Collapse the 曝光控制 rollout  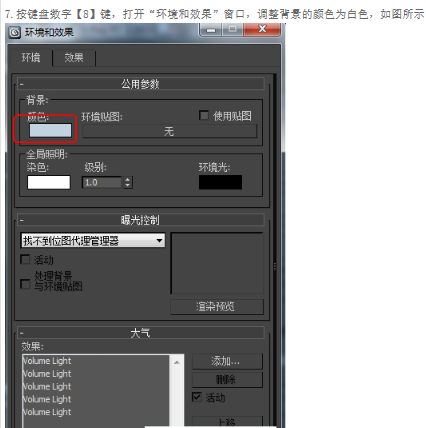pos(141,220)
